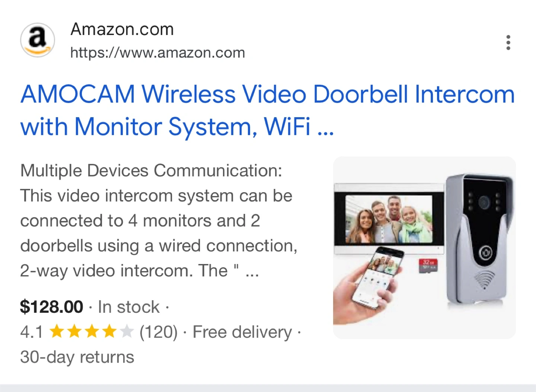536x392 pixels.
Task: Open the AMOCAM Wireless Video Doorbell Intercom link
Action: (x=268, y=94)
